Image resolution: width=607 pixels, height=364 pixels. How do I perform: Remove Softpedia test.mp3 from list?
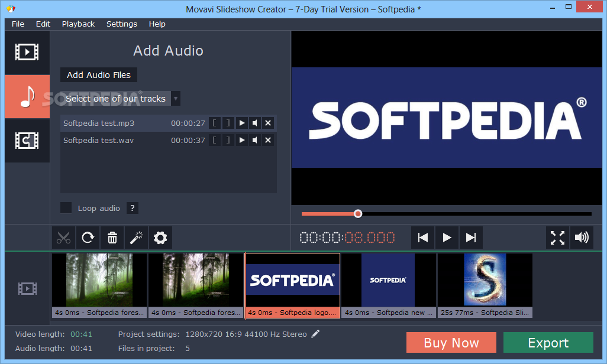268,123
